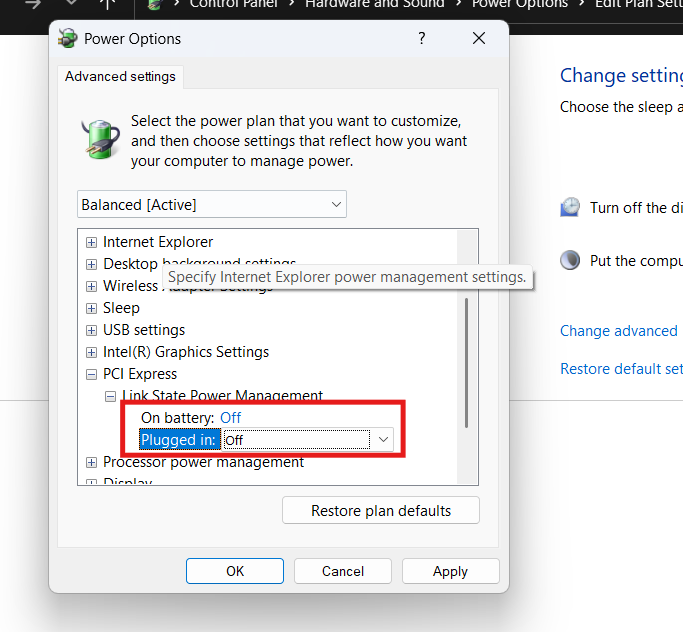Select the Internet Explorer tree item
This screenshot has height=632, width=683.
(158, 242)
